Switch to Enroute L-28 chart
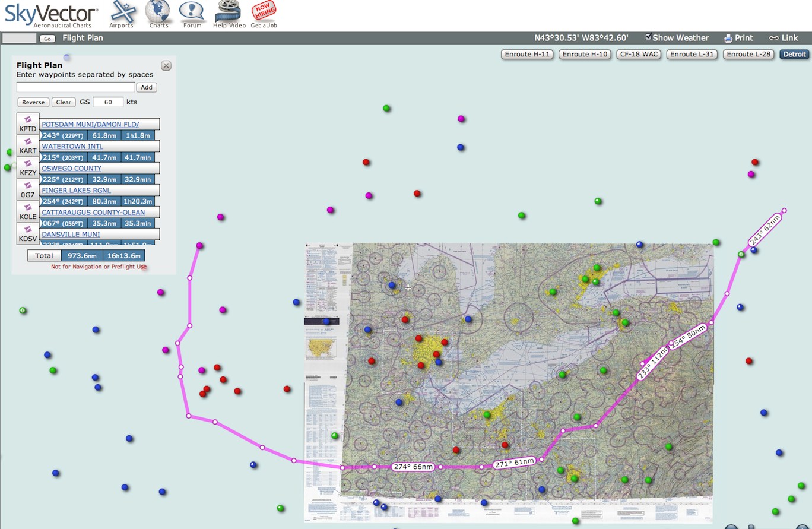 748,54
